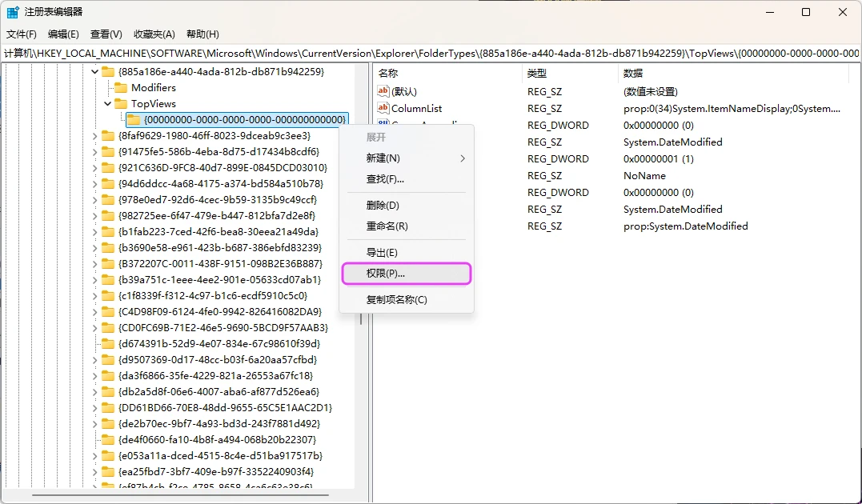Click the tree pane vertical scrollbar thumb

(x=361, y=318)
